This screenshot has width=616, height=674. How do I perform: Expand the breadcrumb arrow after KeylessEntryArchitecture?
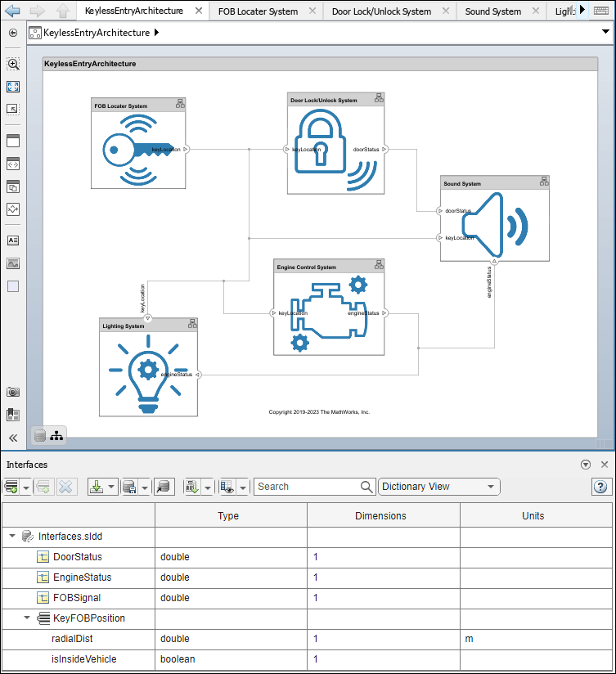(x=156, y=32)
